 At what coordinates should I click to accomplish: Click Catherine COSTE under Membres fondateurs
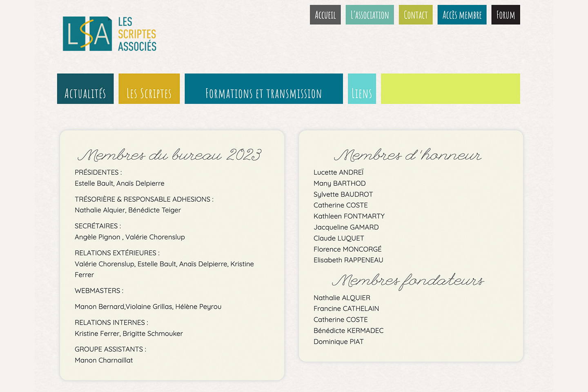(341, 320)
